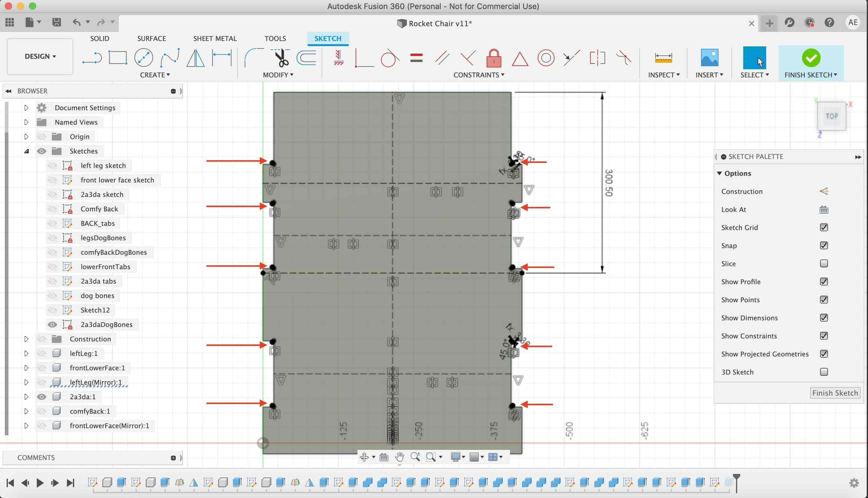
Task: Click the Insert image icon
Action: pyautogui.click(x=709, y=58)
